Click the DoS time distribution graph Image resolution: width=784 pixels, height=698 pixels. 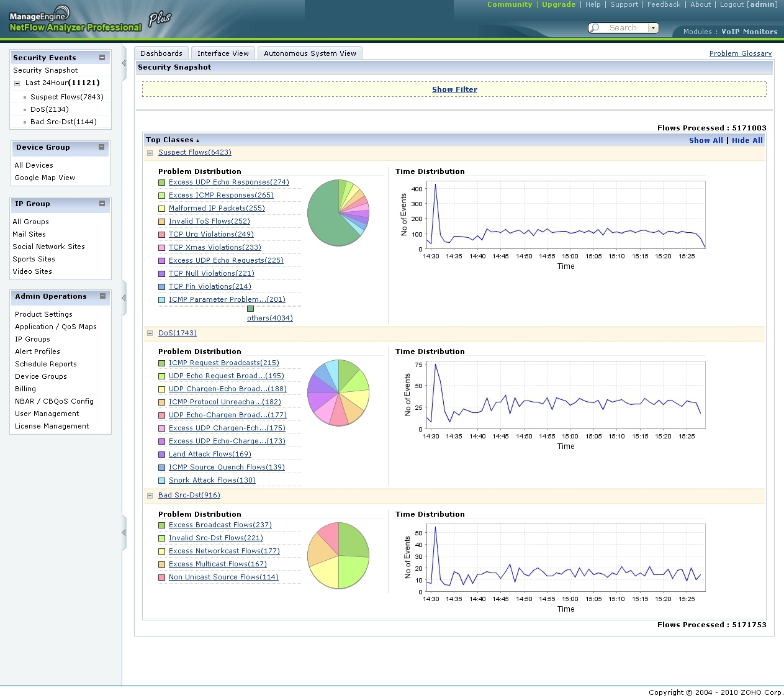click(x=554, y=406)
